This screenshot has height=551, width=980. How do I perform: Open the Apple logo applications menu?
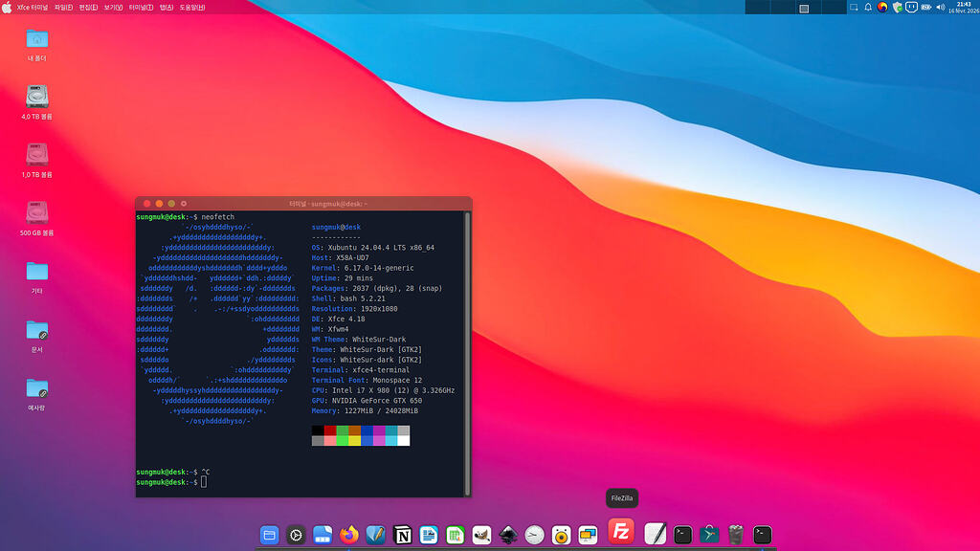pyautogui.click(x=8, y=7)
